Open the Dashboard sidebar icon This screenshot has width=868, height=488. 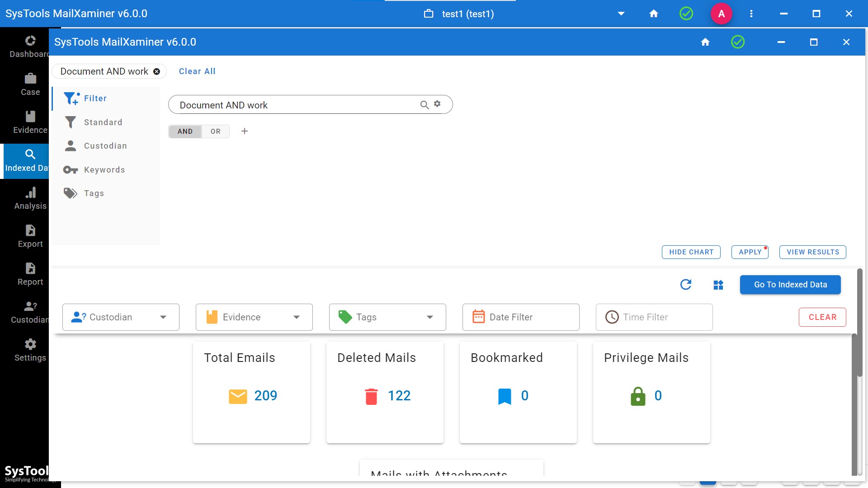click(x=30, y=41)
